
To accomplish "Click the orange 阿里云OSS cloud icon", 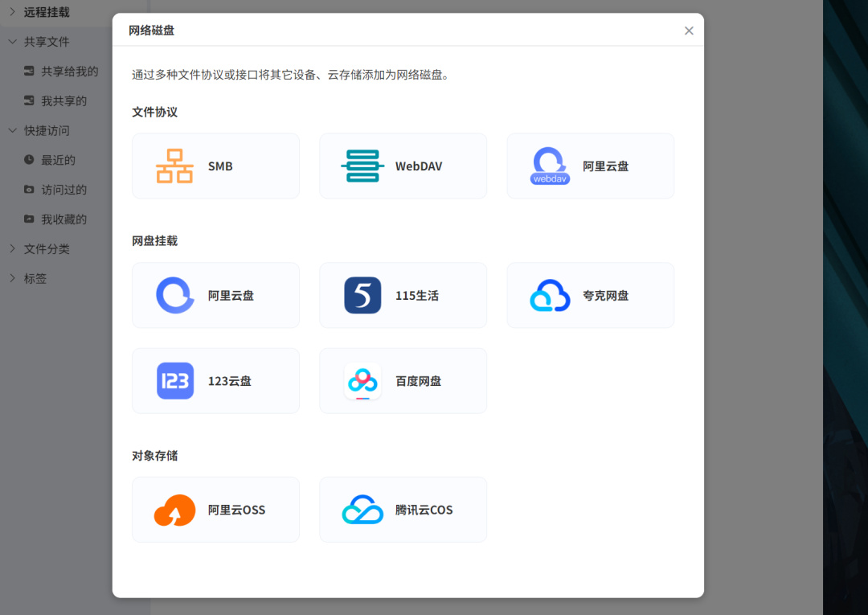I will 174,510.
